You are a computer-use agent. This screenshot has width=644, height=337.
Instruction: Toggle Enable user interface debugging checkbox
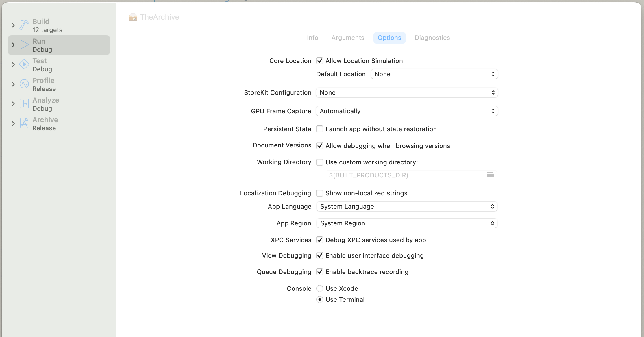[320, 255]
